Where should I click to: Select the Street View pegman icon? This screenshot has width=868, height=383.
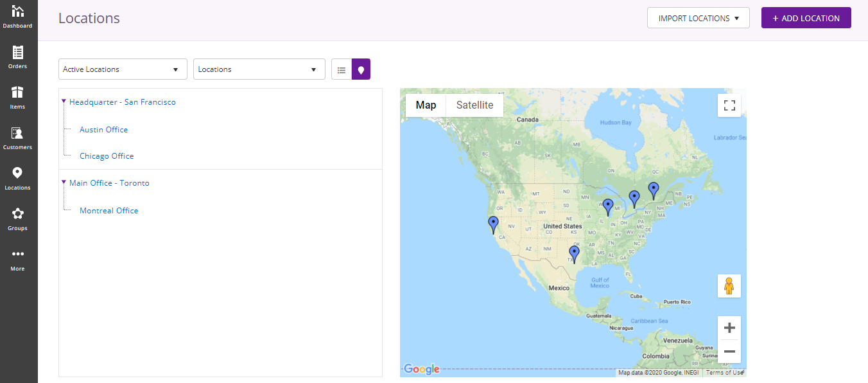(729, 286)
